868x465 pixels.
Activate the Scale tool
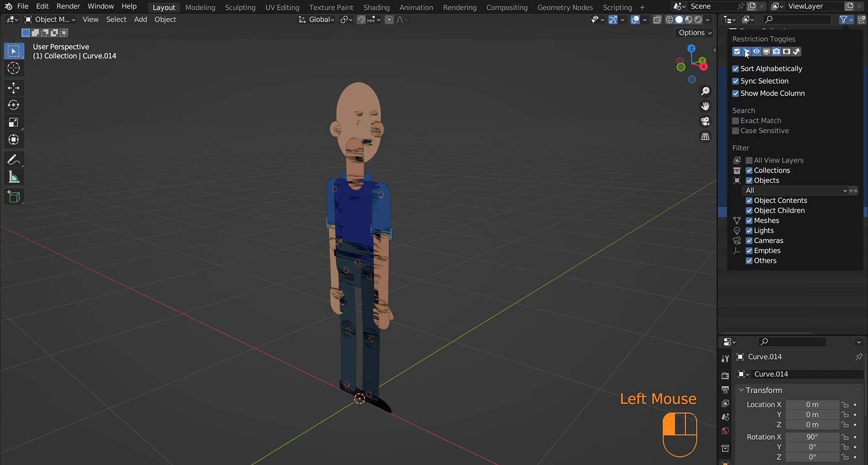[x=13, y=122]
